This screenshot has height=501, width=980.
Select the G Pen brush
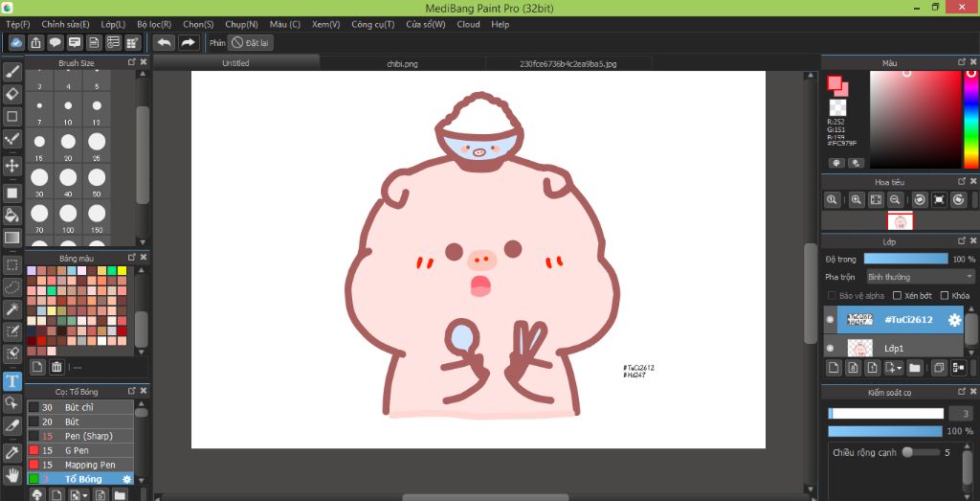80,450
